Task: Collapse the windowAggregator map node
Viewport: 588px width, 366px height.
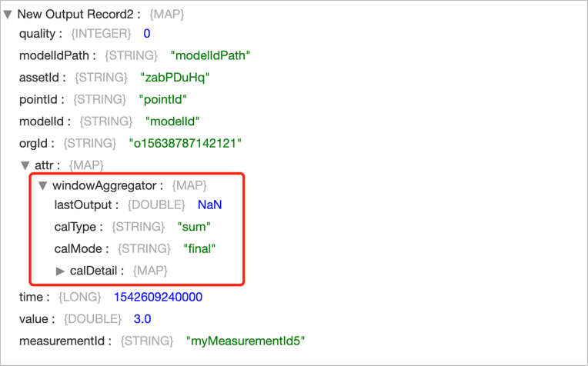Action: 43,185
